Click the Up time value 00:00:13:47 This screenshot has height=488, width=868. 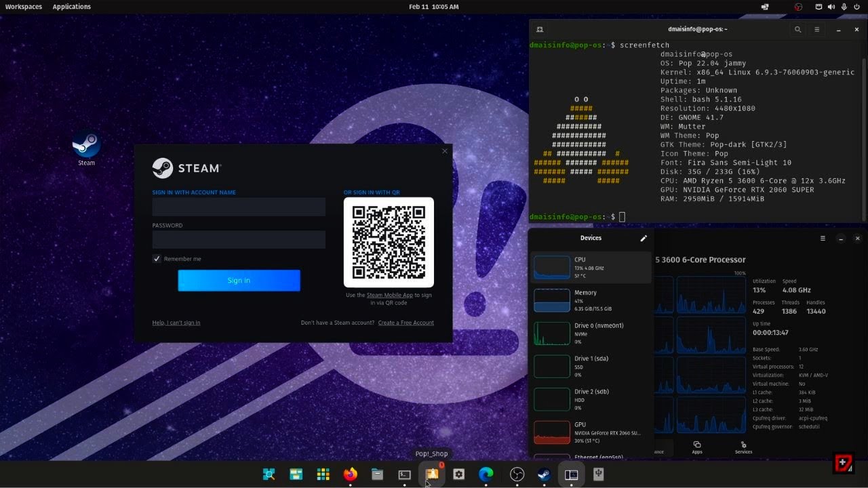(x=770, y=333)
